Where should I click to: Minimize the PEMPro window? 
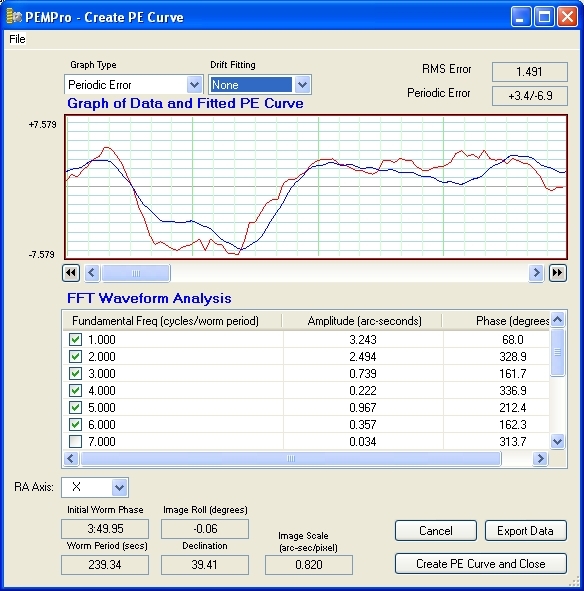[x=521, y=17]
